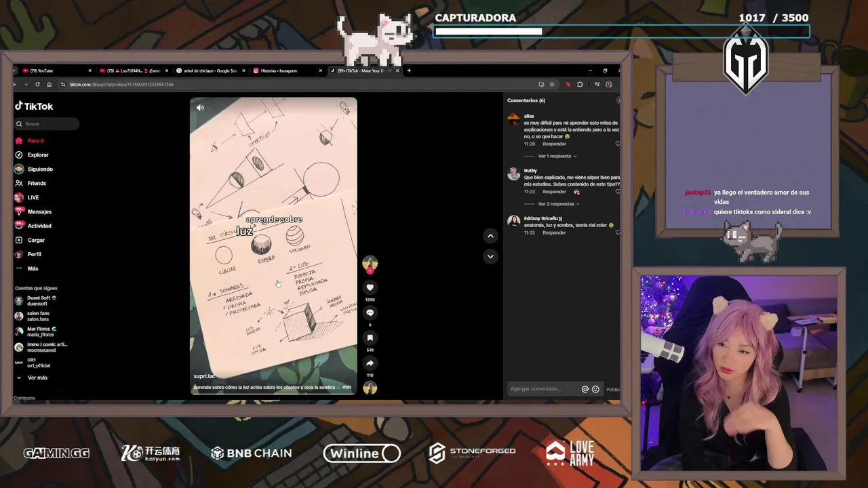
Task: Save the video with bookmark icon
Action: [x=370, y=338]
